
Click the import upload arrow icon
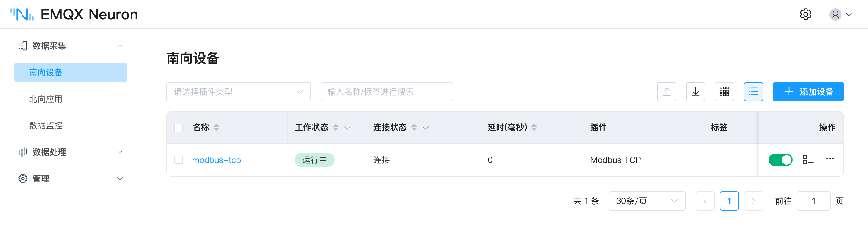coord(666,92)
